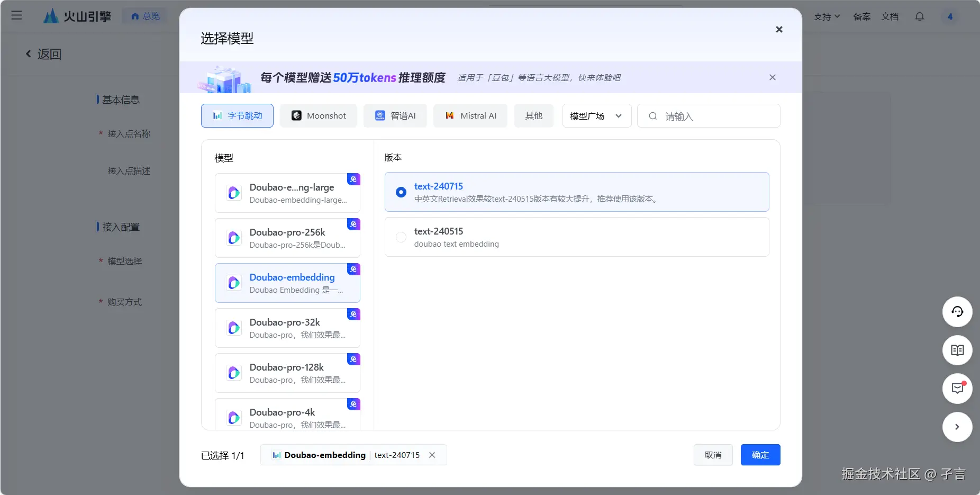Click the 返回 back link
980x495 pixels.
43,54
